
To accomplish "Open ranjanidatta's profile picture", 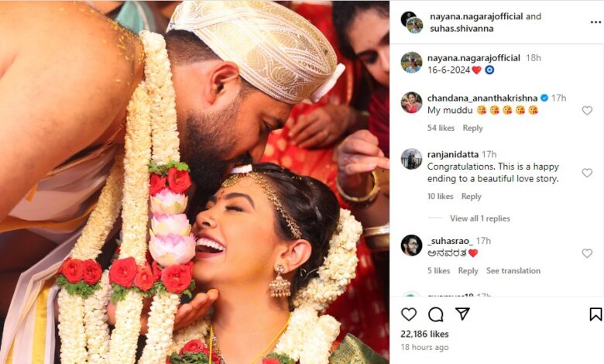I will [x=411, y=159].
